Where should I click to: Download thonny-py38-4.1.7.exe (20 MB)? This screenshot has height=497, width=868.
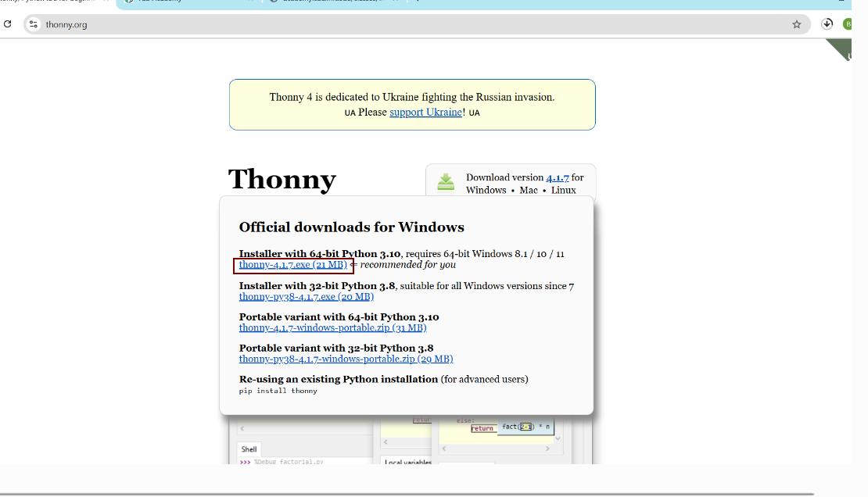[x=306, y=297]
